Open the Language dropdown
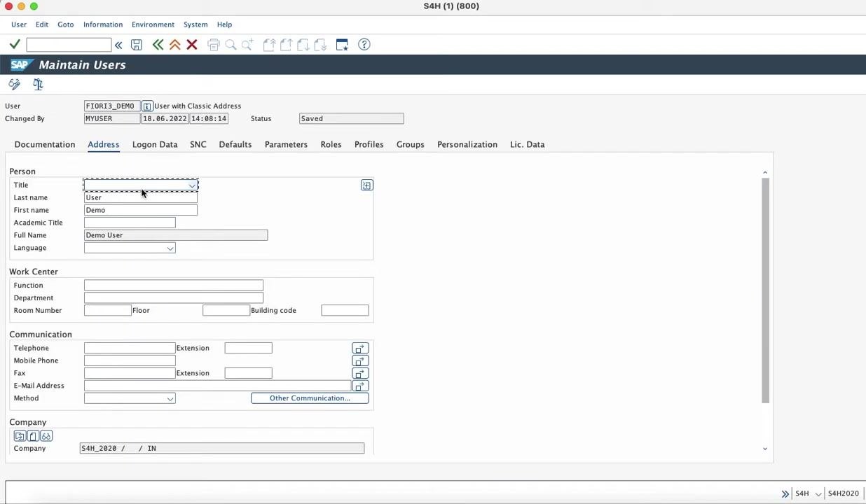866x504 pixels. click(x=170, y=248)
